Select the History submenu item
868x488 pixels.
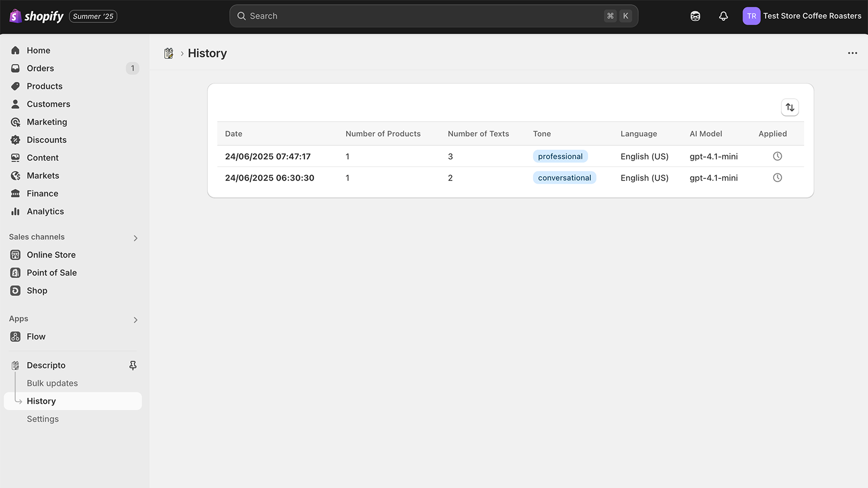(73, 401)
